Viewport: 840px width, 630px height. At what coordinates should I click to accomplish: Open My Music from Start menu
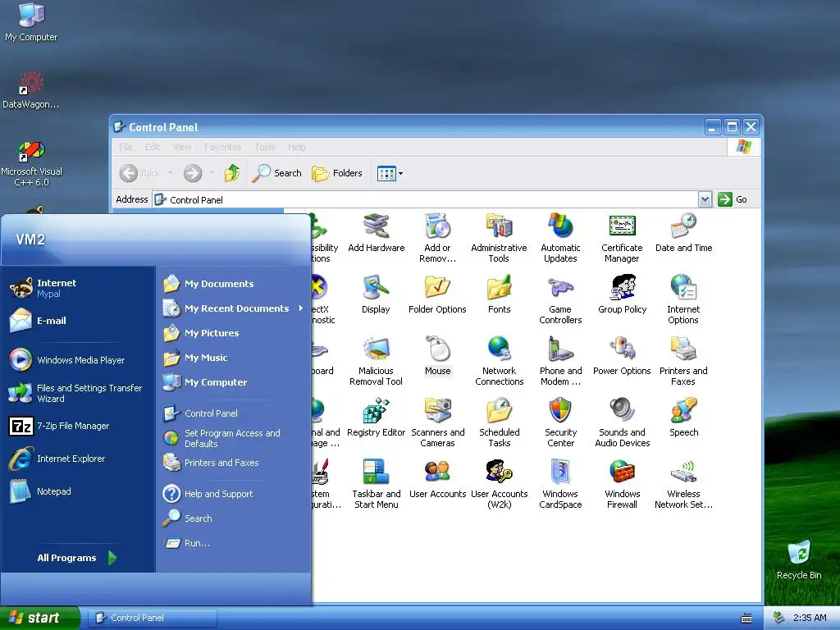tap(196, 358)
